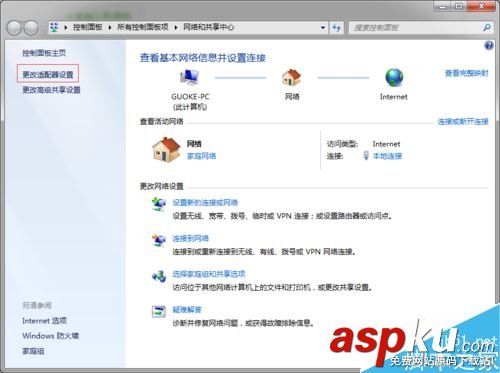Click the homegroup icon beside 选择家庭组和共享选项
Viewport: 500px width, 373px height.
point(159,276)
